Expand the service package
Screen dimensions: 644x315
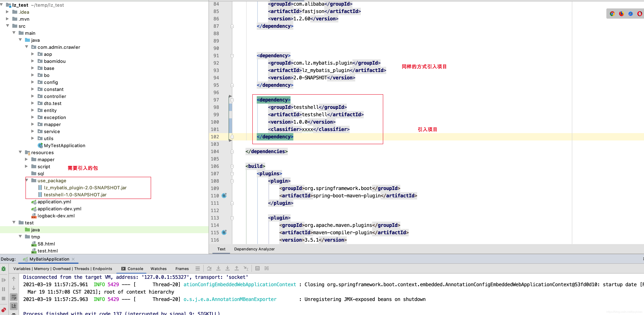click(33, 131)
